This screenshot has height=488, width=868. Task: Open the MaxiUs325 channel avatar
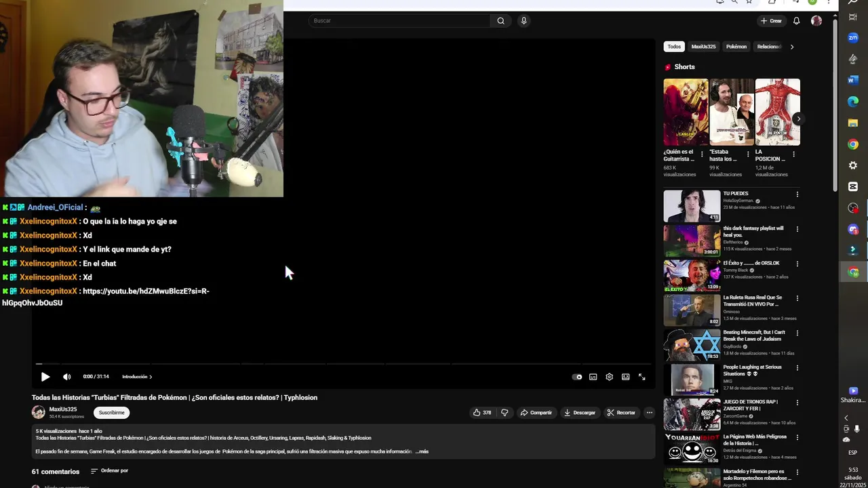[x=38, y=412]
